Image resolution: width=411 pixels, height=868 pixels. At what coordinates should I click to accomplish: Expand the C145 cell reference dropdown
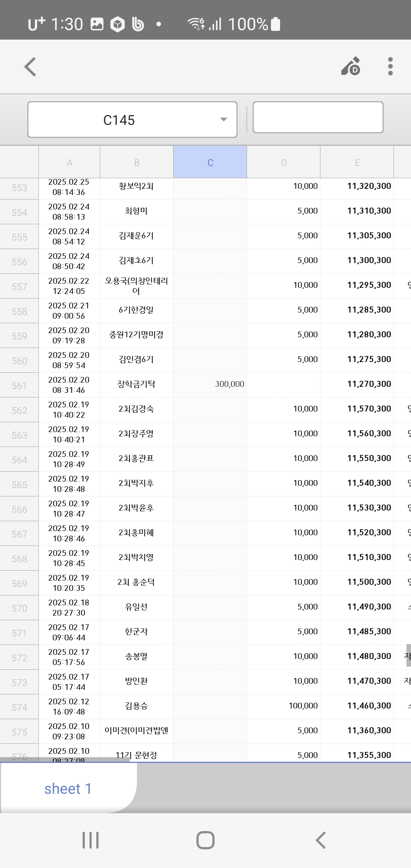(132, 120)
